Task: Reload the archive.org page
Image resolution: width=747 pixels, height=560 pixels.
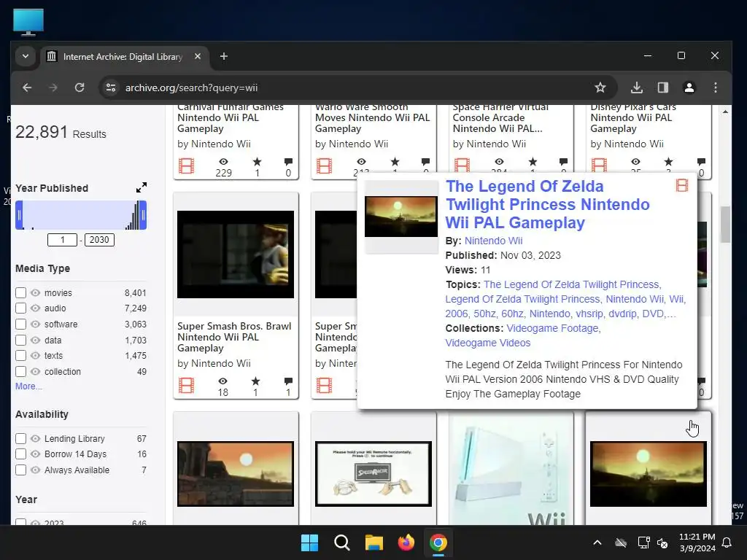Action: 80,87
